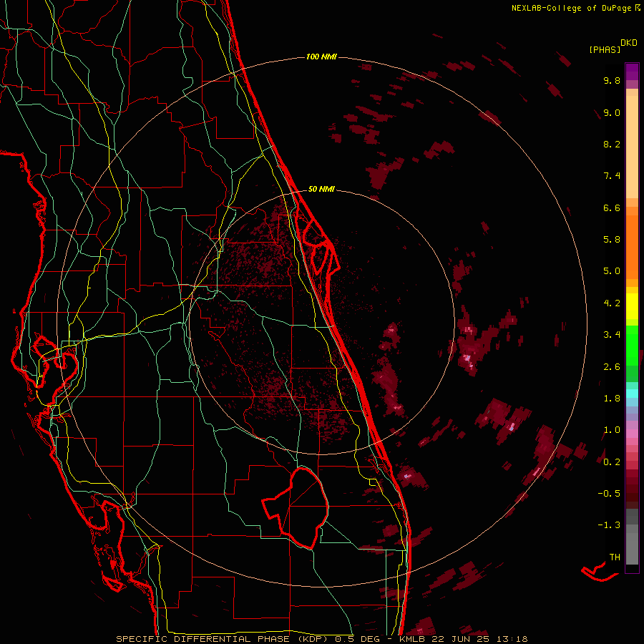
Task: Click the [PHAS] legend label
Action: click(x=605, y=49)
